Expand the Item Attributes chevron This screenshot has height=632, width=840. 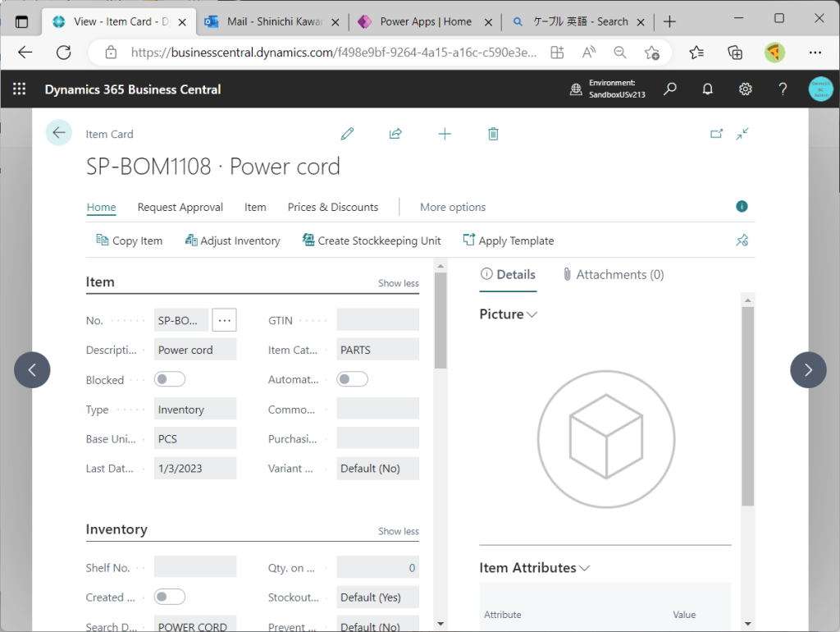[x=584, y=568]
